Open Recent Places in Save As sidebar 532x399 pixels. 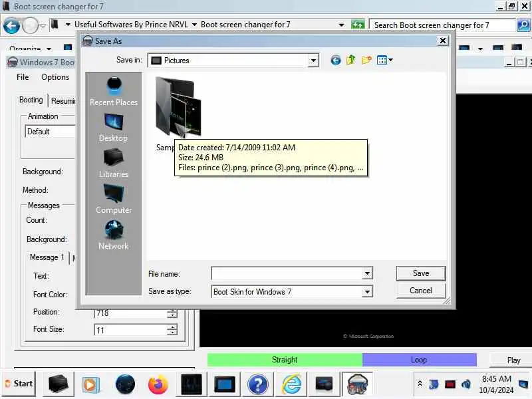click(x=114, y=91)
